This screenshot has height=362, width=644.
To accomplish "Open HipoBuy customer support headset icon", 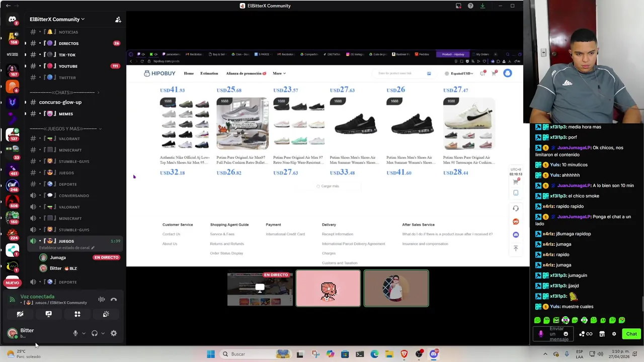I will (x=516, y=208).
